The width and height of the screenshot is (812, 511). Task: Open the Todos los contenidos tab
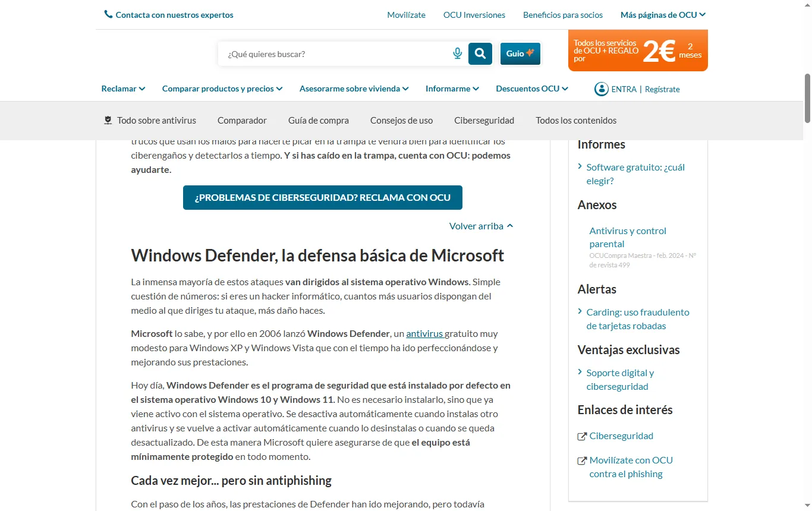(x=576, y=120)
